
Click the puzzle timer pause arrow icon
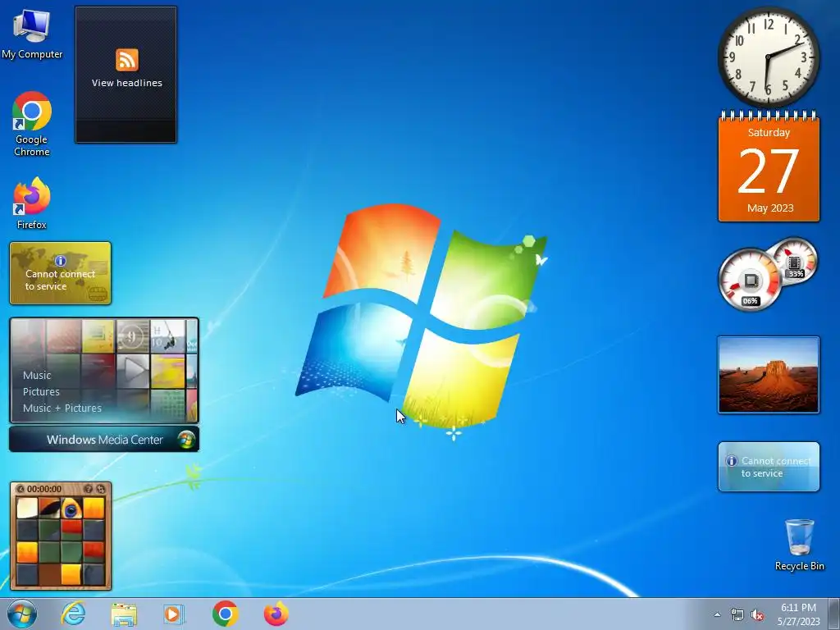click(x=21, y=489)
